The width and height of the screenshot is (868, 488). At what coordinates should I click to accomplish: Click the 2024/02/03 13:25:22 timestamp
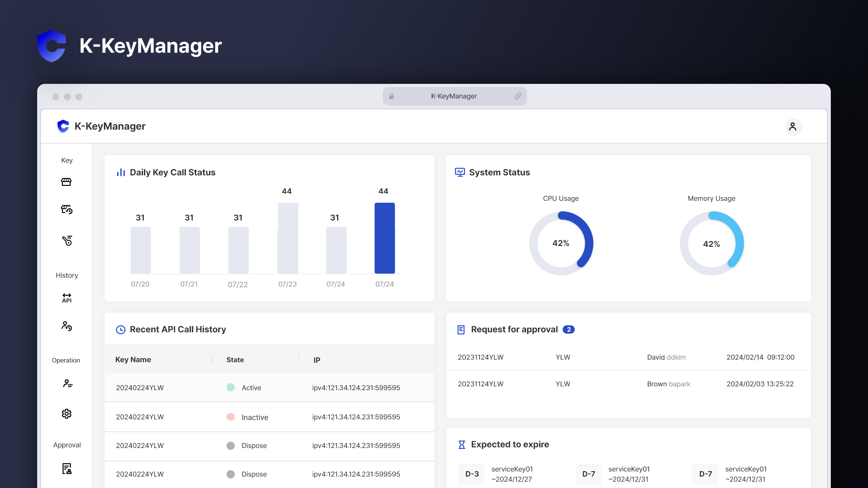click(760, 384)
